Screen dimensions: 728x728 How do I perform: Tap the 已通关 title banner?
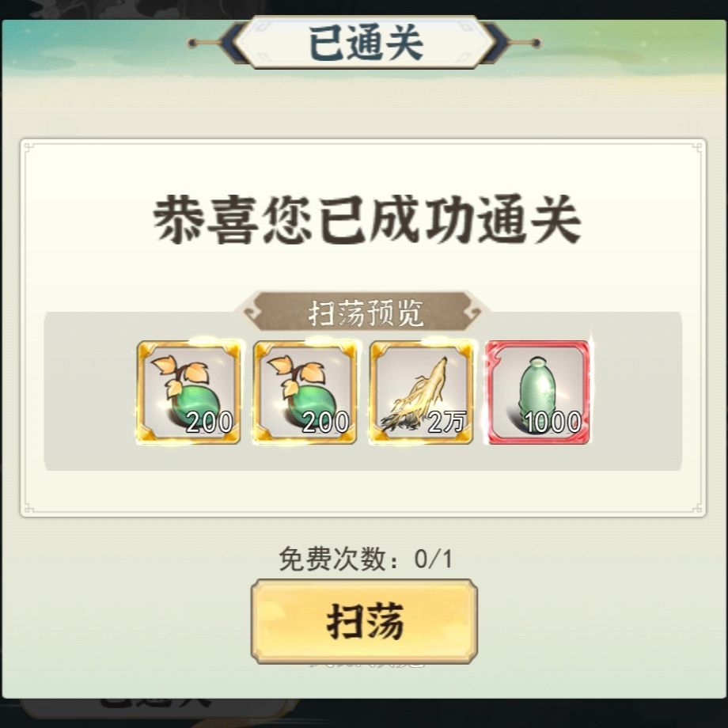[365, 43]
